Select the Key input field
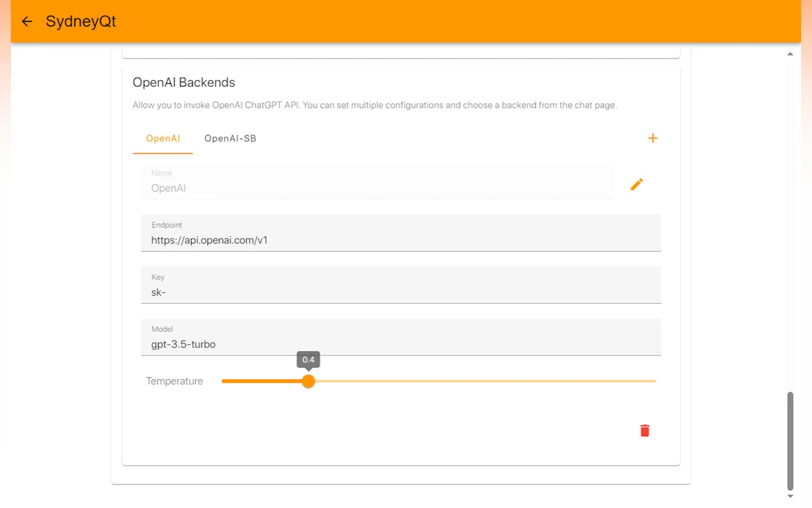Image resolution: width=812 pixels, height=508 pixels. tap(401, 285)
